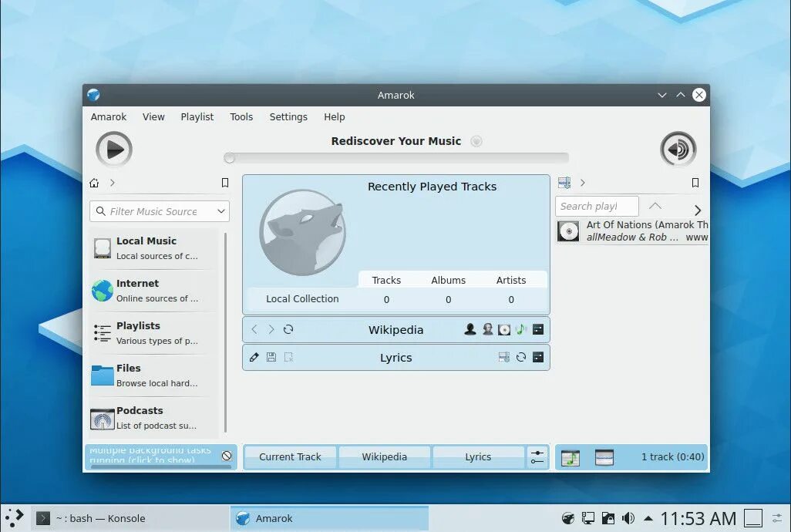Open KDE application launcher
The height and width of the screenshot is (532, 791).
coord(14,518)
